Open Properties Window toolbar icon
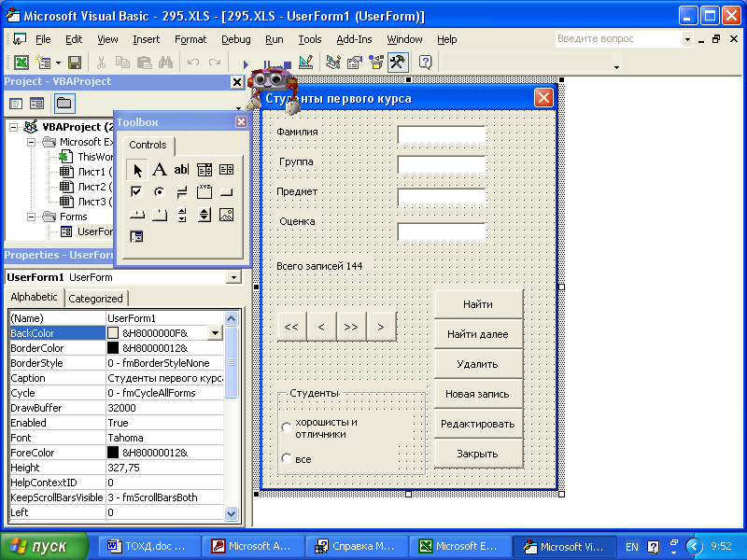 355,62
